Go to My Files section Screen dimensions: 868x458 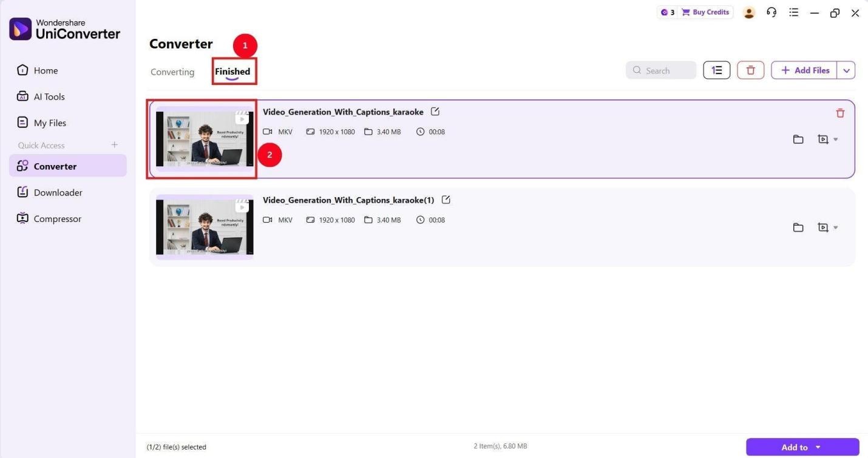(41, 123)
